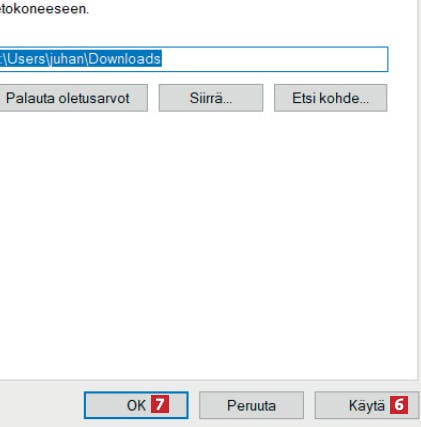Click the red number 6 badge
Screen dimensions: 421x427
[x=399, y=404]
